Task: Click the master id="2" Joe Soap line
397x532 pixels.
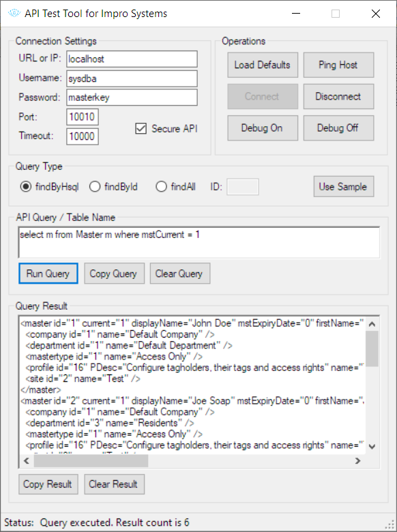Action: click(192, 401)
